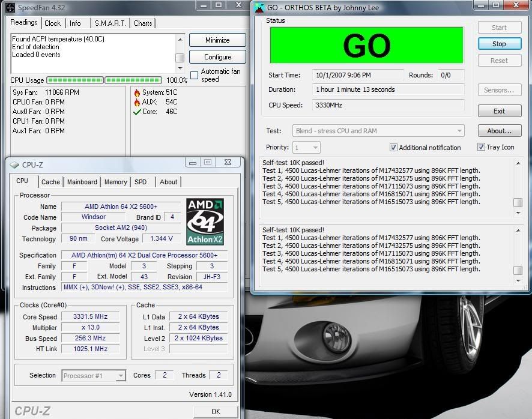
Task: Click the Bus Speed 256.3 MHz value
Action: click(x=90, y=338)
